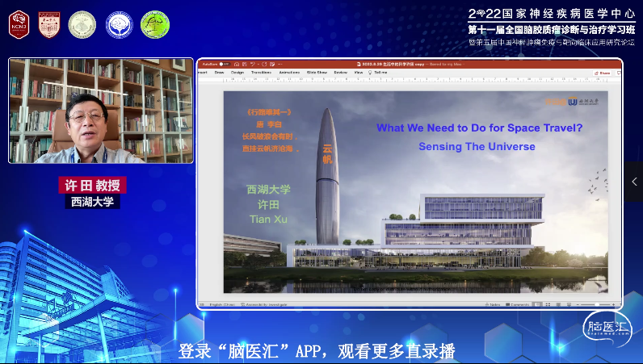This screenshot has width=643, height=364.
Task: Click zoom out minus in status bar
Action: pos(578,304)
